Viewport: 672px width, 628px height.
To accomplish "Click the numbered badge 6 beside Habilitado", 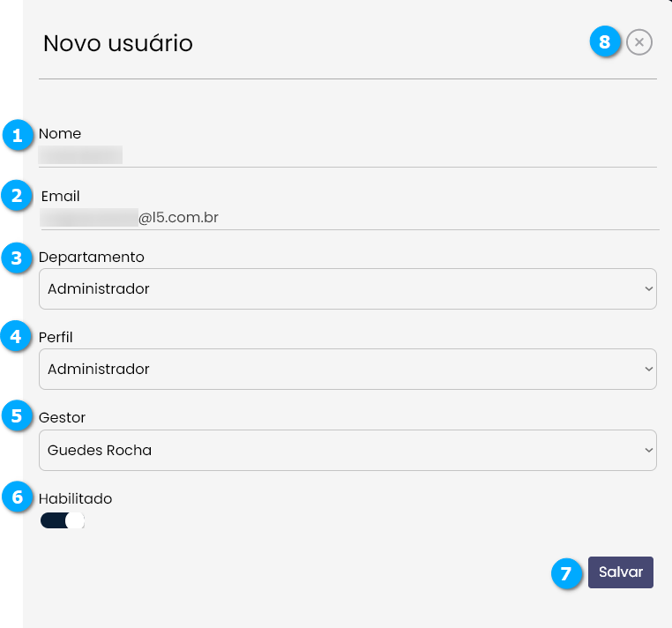I will click(17, 497).
